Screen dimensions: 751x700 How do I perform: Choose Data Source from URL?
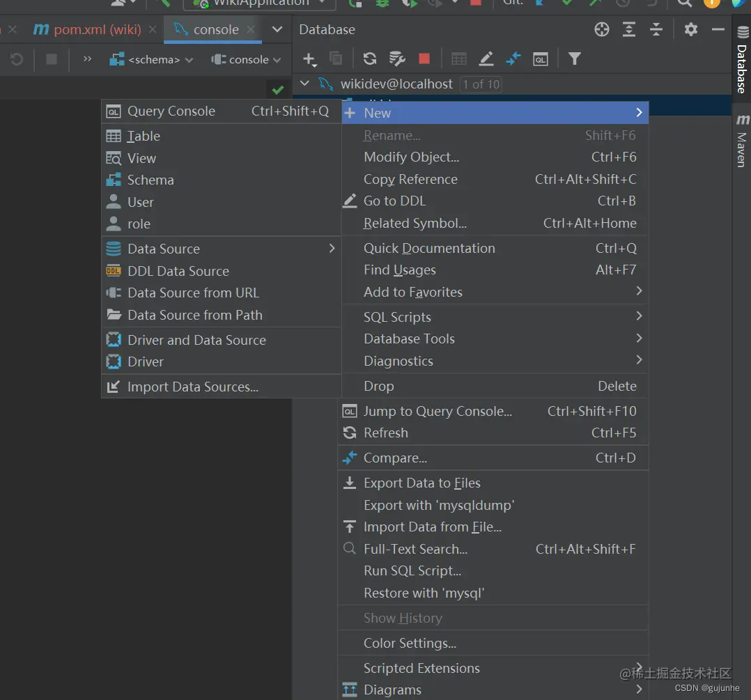[221, 293]
